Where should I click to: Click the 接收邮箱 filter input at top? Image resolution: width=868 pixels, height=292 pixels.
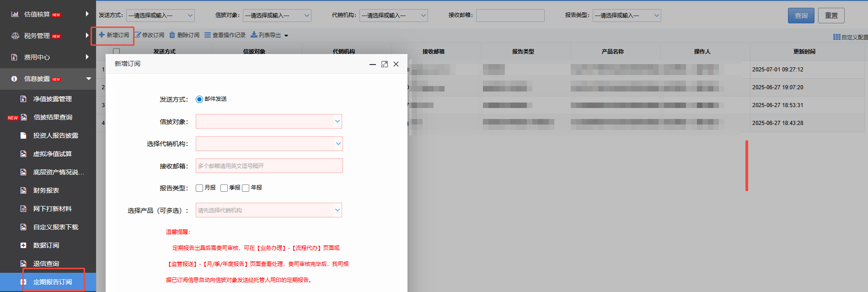pos(510,16)
